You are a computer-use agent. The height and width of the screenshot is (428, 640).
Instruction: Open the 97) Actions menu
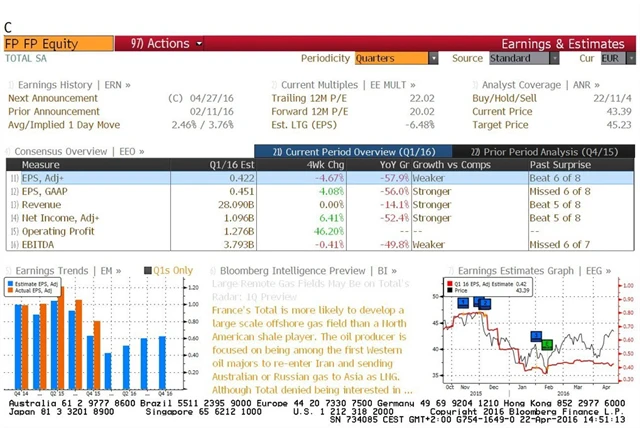160,44
